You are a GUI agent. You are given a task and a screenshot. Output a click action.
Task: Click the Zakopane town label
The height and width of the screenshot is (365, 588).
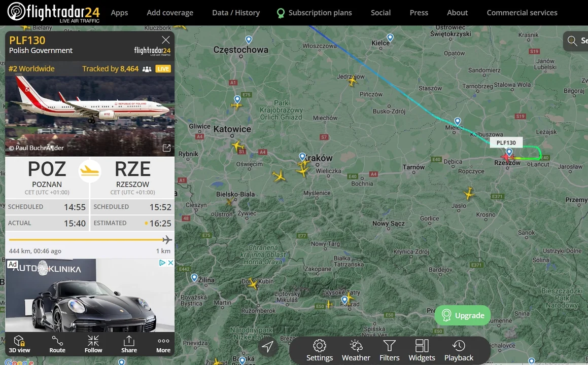(317, 269)
